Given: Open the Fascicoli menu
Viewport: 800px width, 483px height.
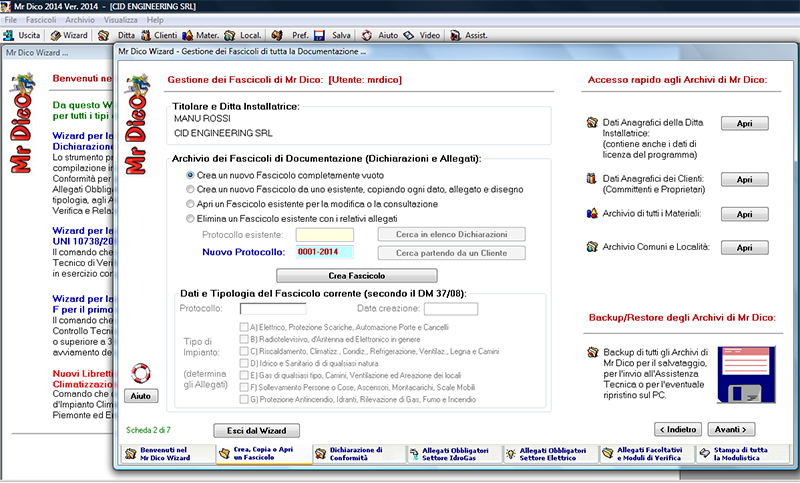Looking at the screenshot, I should (41, 20).
